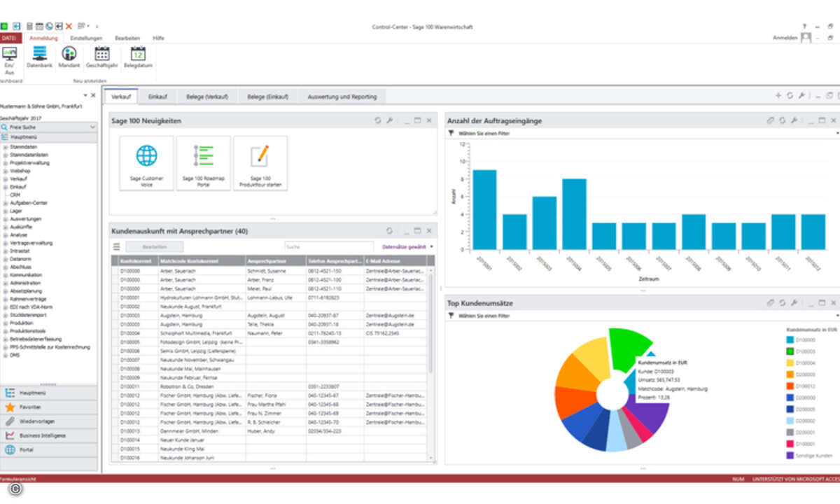Viewport: 840px width, 504px height.
Task: Open the Einstellungen ribbon tab
Action: point(86,38)
